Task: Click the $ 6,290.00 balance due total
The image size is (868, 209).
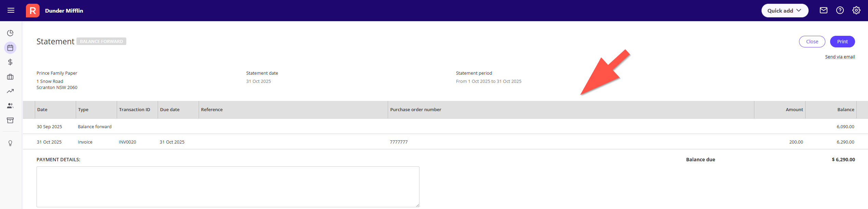Action: click(x=843, y=160)
